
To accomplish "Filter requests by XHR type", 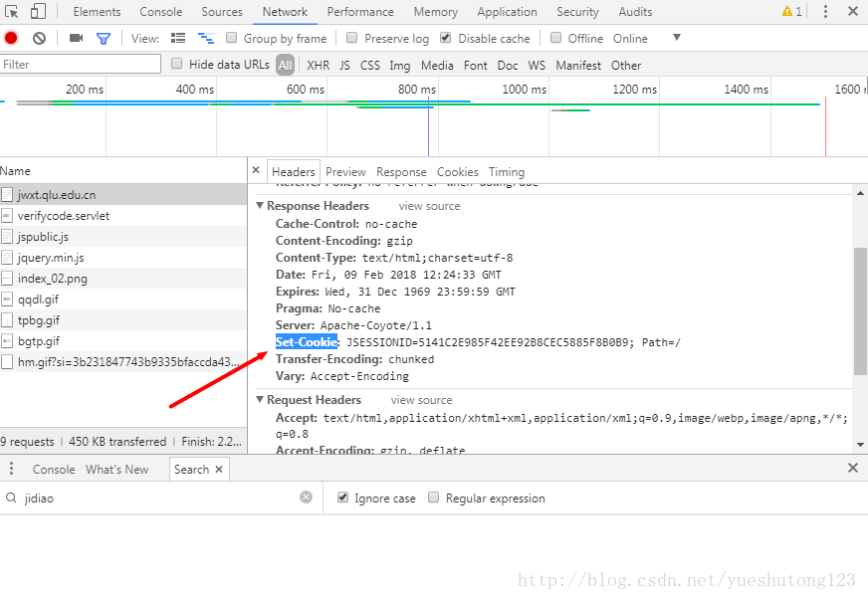I will (318, 65).
